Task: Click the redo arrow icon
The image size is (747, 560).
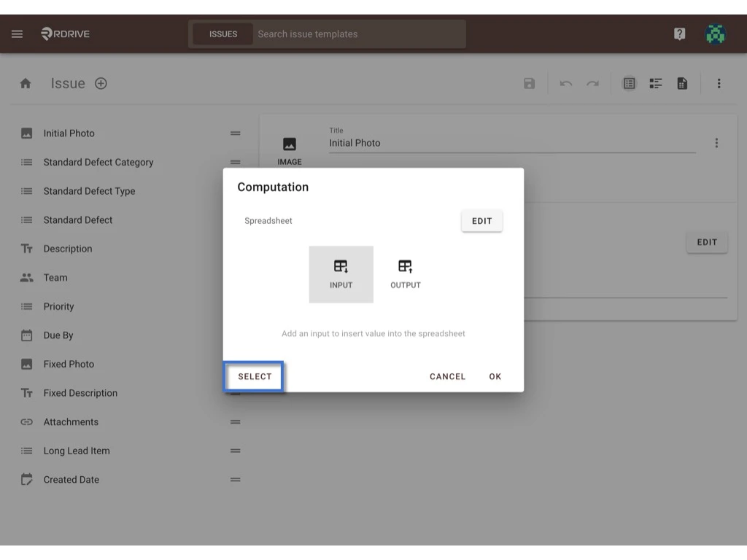Action: [592, 84]
